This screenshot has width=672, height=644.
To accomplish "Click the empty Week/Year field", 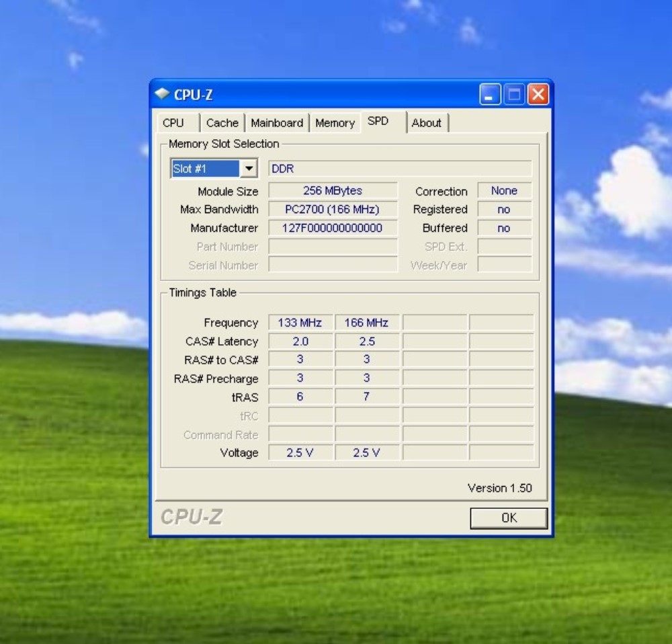I will pyautogui.click(x=505, y=265).
